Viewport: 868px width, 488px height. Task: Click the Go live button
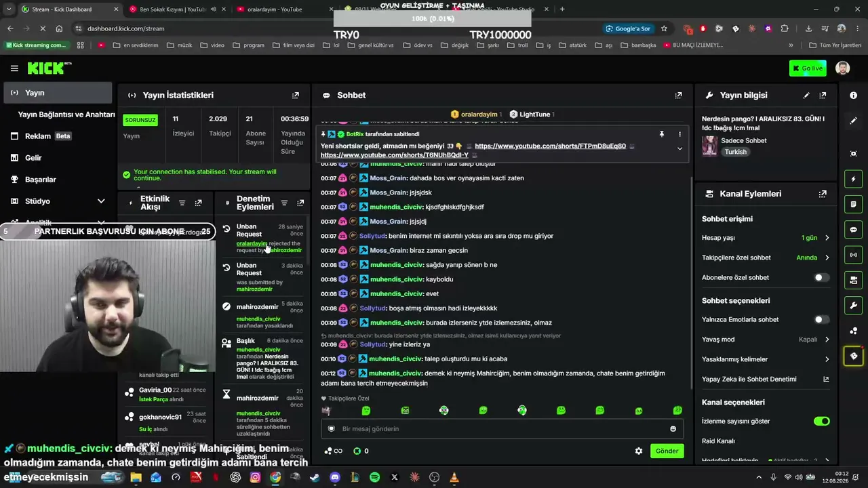808,68
